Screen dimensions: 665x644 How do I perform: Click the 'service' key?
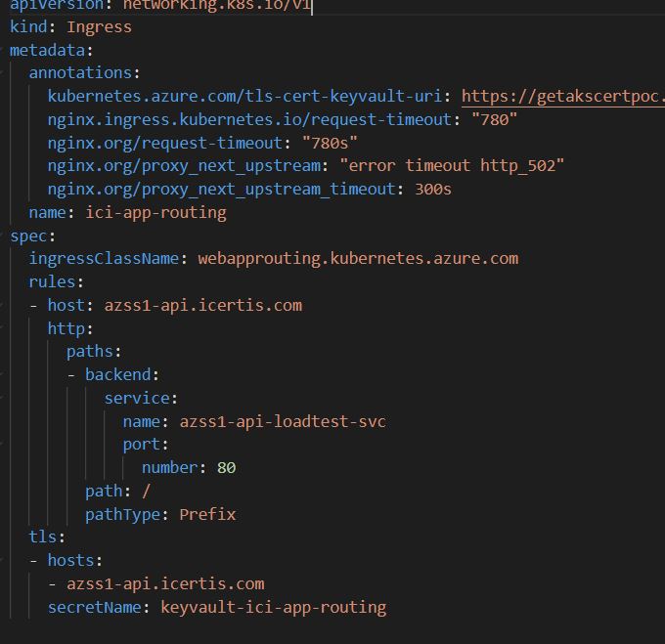point(138,399)
